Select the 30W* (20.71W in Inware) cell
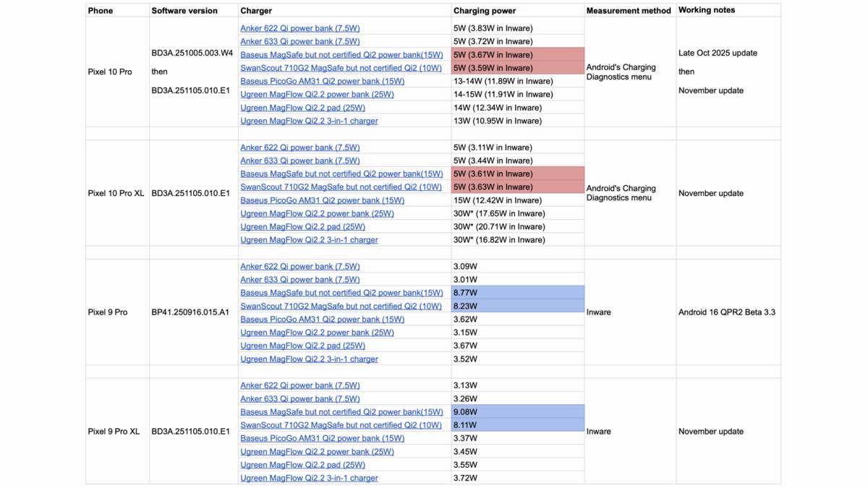 pyautogui.click(x=499, y=226)
